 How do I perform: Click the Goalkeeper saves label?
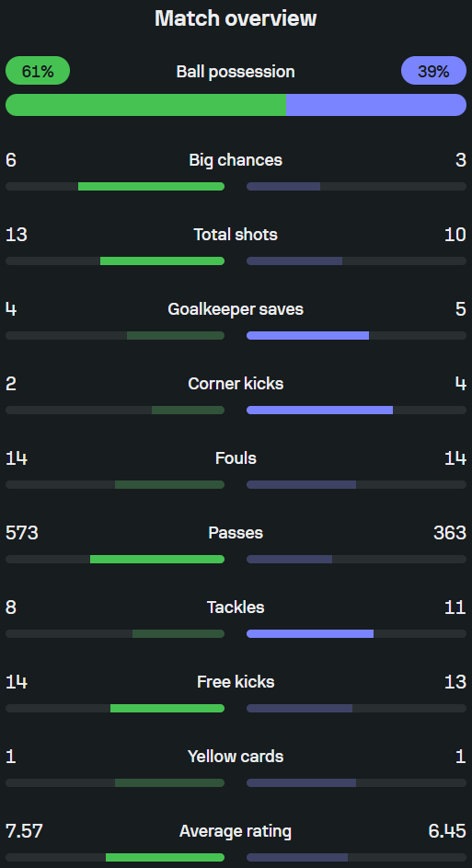click(236, 309)
